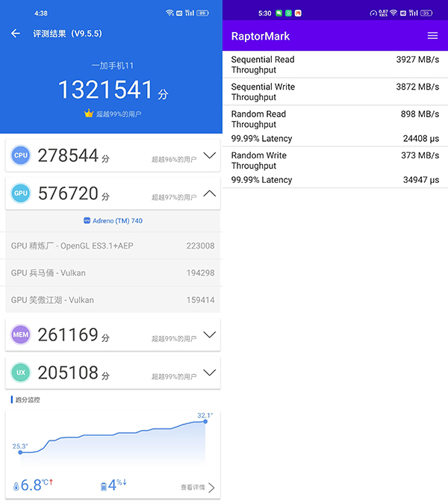
Task: Expand the MEM score chevron
Action: [209, 335]
